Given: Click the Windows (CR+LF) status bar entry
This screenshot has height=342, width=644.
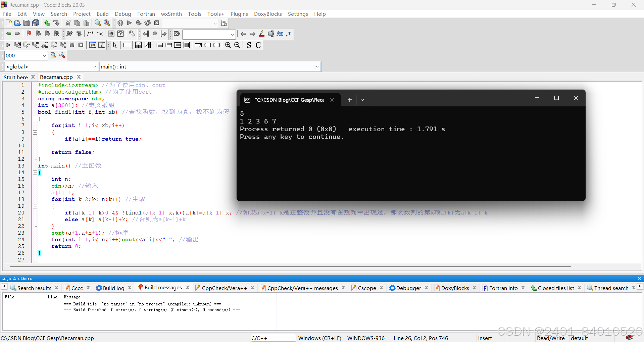Looking at the screenshot, I should click(x=320, y=338).
